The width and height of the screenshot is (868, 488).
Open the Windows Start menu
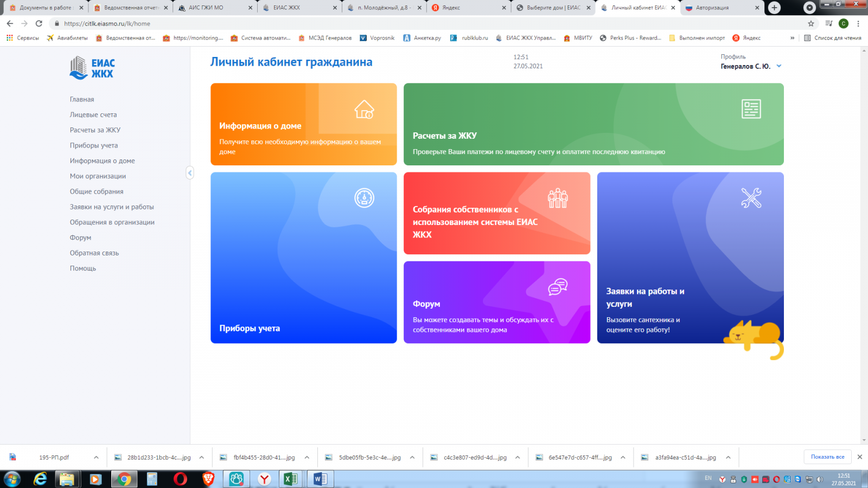(x=12, y=479)
